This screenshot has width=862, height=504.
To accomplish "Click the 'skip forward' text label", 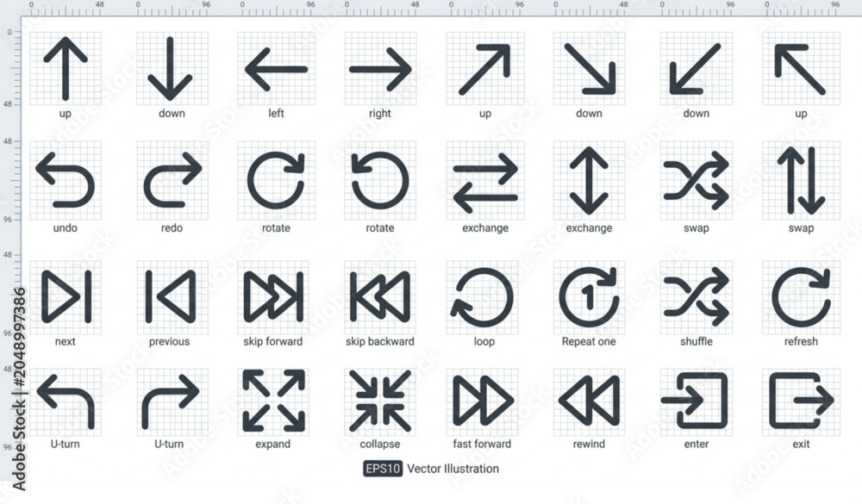I will coord(272,341).
